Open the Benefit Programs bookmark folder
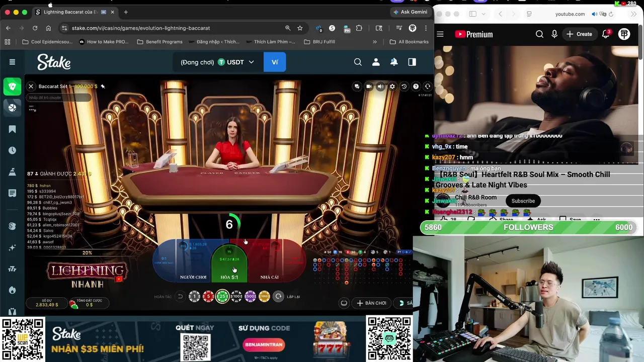Image resolution: width=644 pixels, height=362 pixels. pos(159,42)
